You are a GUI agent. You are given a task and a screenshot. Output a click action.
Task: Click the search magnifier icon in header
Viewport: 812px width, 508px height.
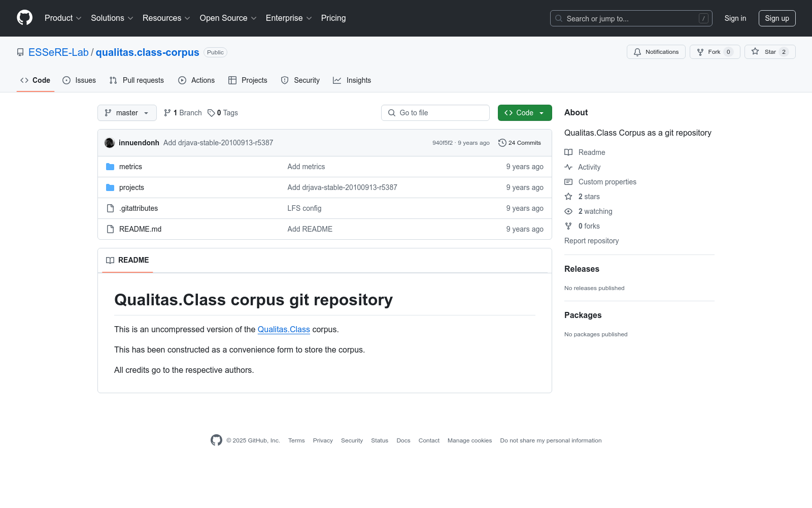click(x=559, y=18)
